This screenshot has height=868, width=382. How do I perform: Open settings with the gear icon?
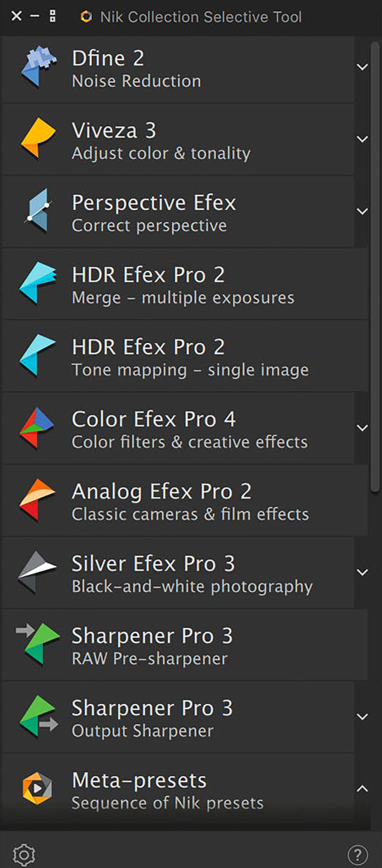click(24, 855)
